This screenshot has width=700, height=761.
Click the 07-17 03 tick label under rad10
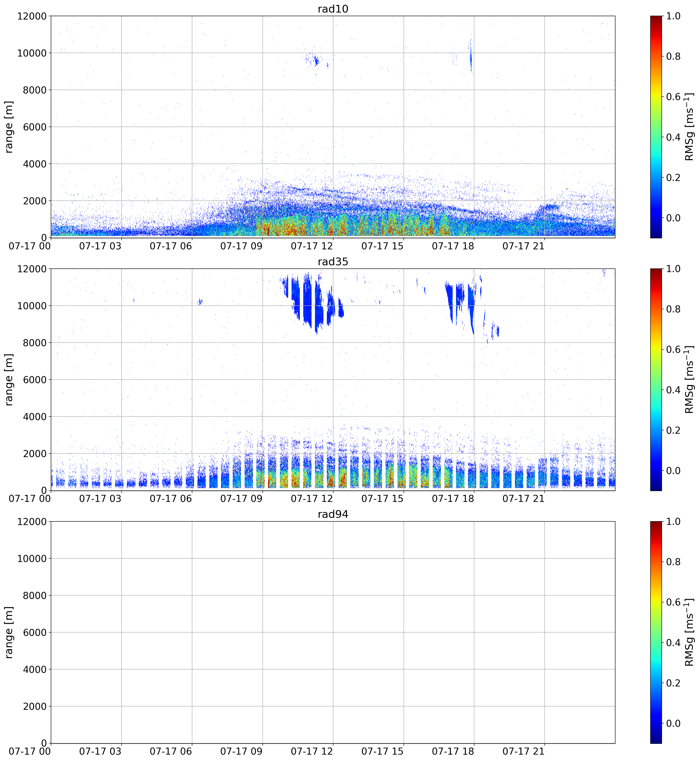click(x=100, y=246)
